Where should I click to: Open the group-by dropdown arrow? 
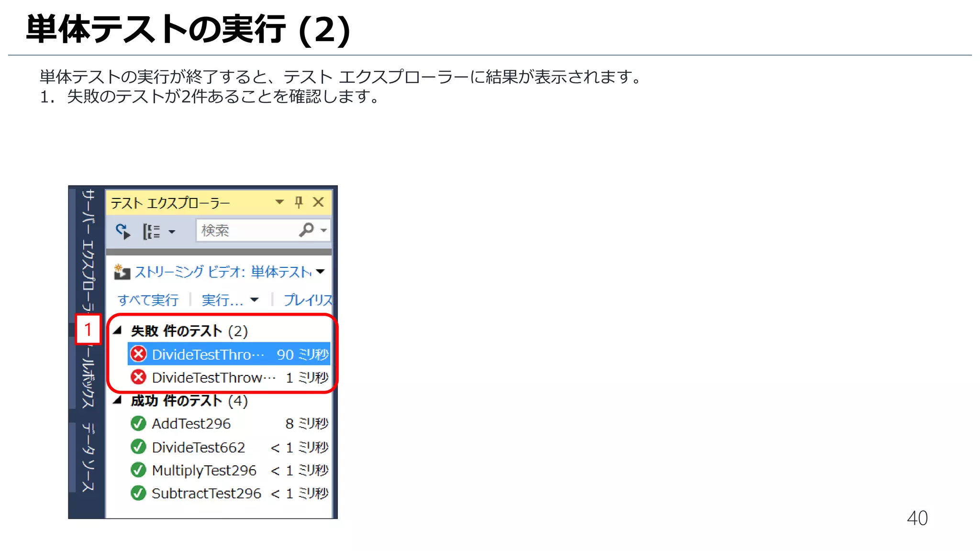click(172, 232)
